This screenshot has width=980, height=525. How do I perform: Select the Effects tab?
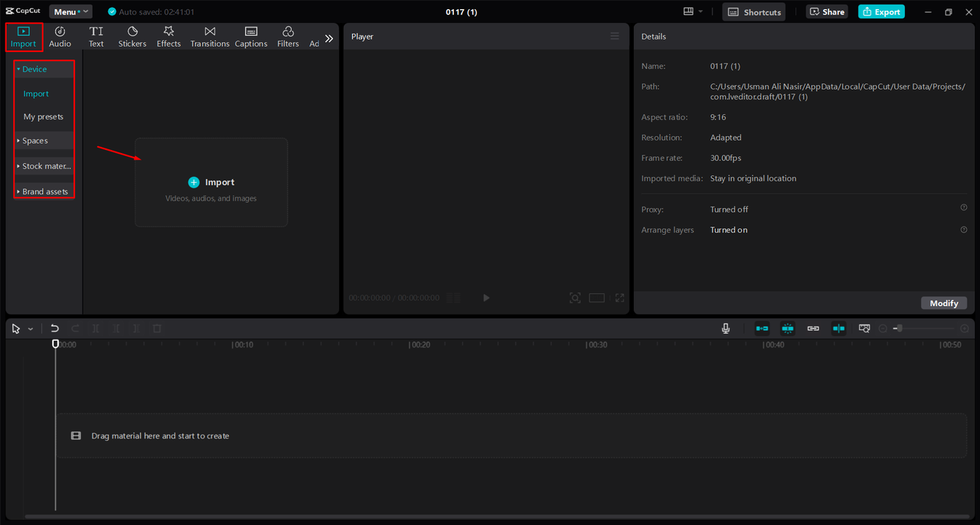(x=168, y=37)
